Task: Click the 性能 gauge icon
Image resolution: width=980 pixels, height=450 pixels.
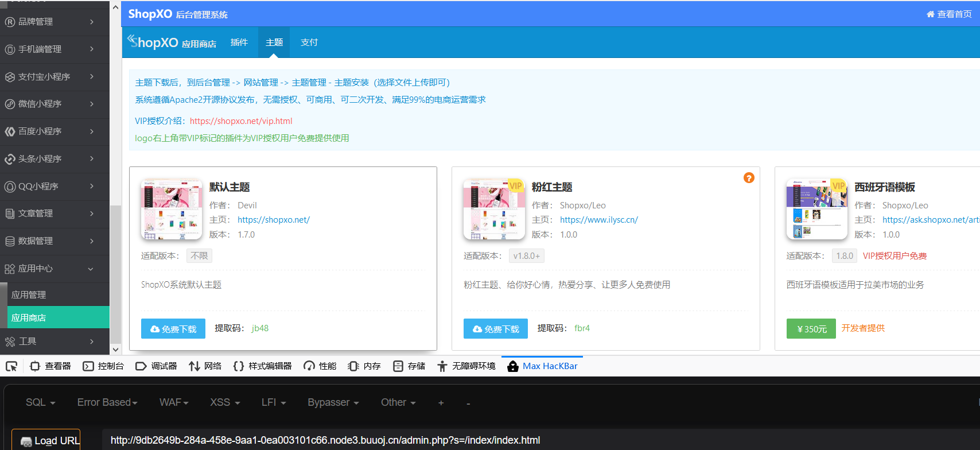Action: (309, 366)
